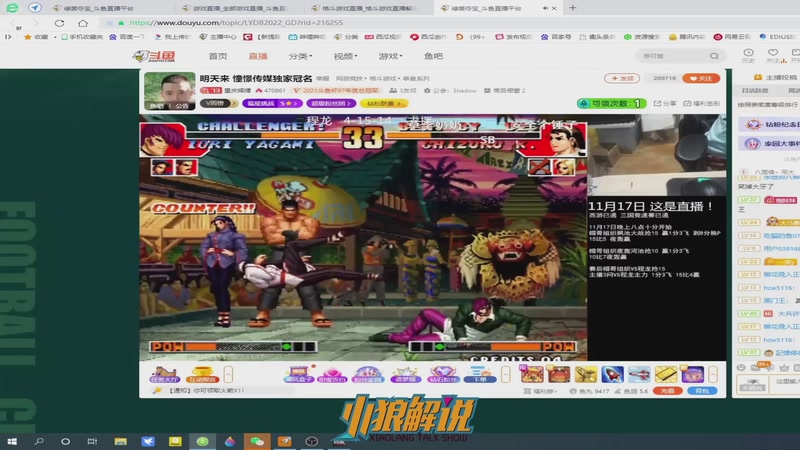Expand the 超级粉丝团 badge
Image resolution: width=800 pixels, height=450 pixels.
[331, 104]
